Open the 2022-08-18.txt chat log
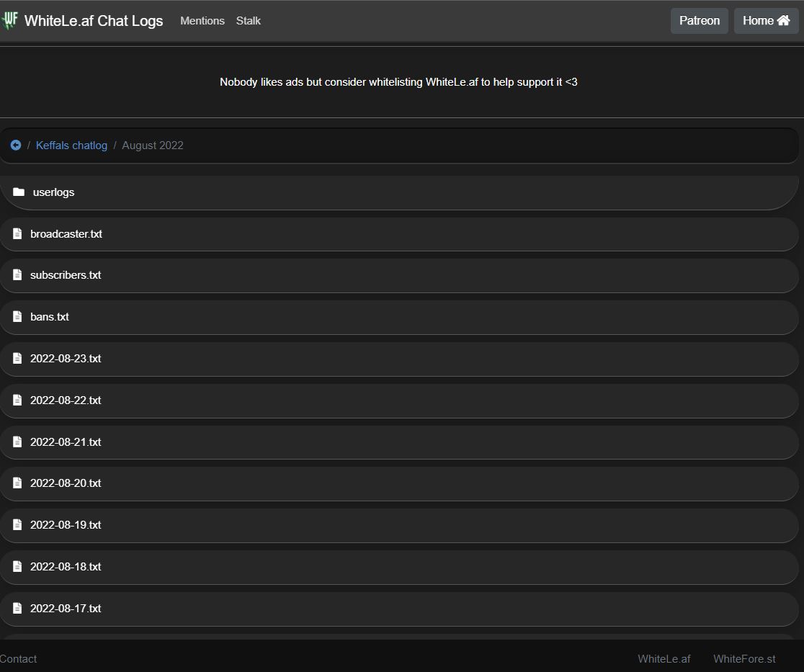Image resolution: width=804 pixels, height=672 pixels. click(x=399, y=567)
